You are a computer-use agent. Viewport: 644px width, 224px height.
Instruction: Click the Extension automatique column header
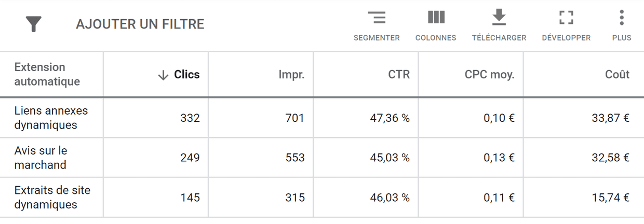(47, 74)
